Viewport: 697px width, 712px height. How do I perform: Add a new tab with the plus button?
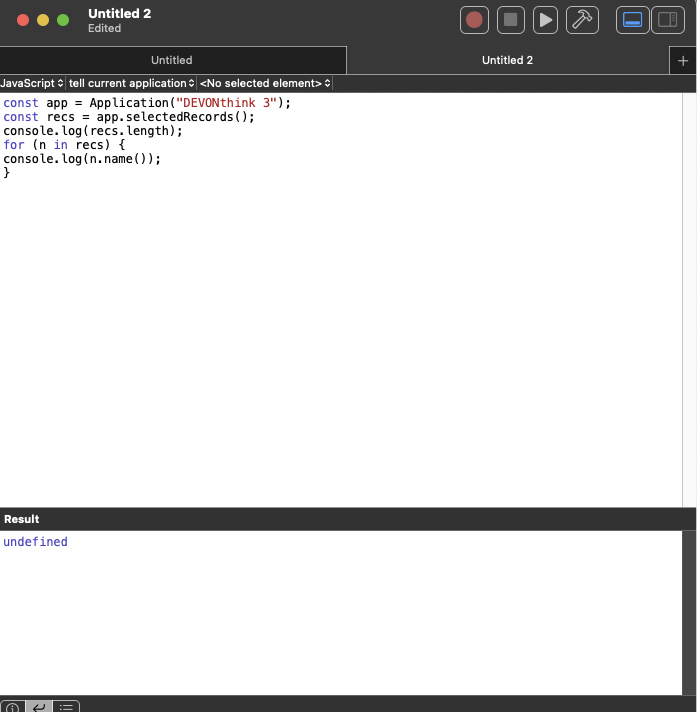(683, 60)
